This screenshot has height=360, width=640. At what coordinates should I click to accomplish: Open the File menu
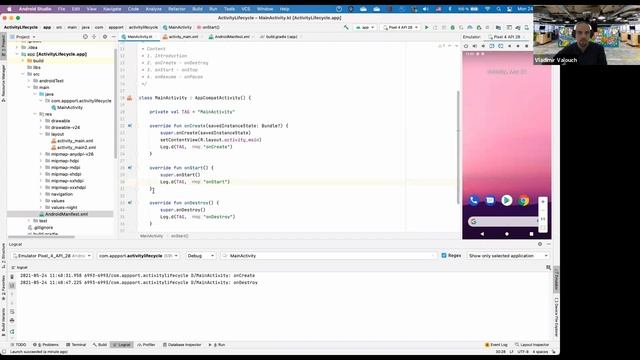[61, 9]
